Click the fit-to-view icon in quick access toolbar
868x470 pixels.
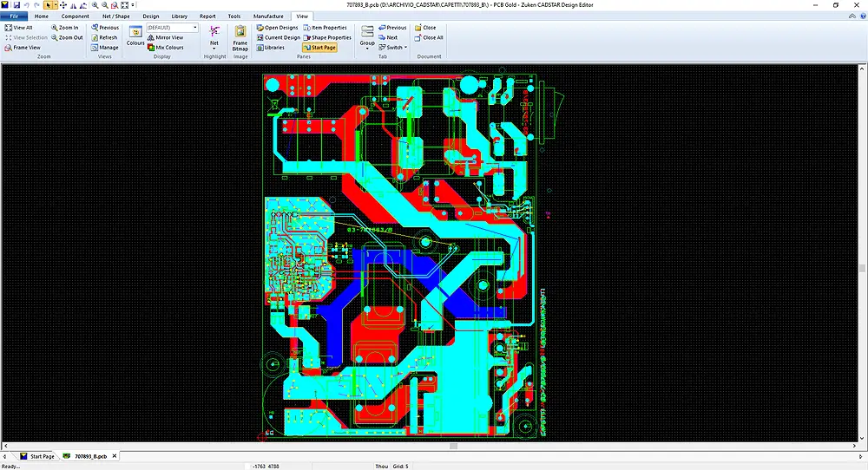click(124, 5)
